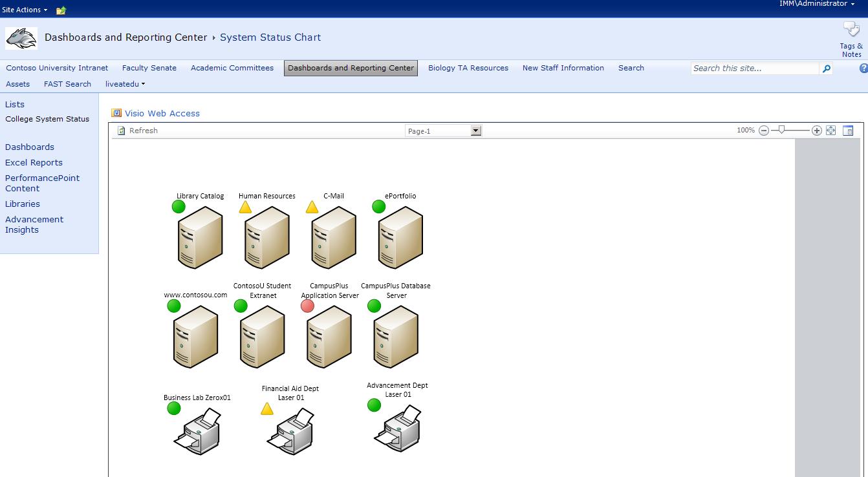Click the Library Catalog text label
The image size is (868, 477).
tap(200, 196)
